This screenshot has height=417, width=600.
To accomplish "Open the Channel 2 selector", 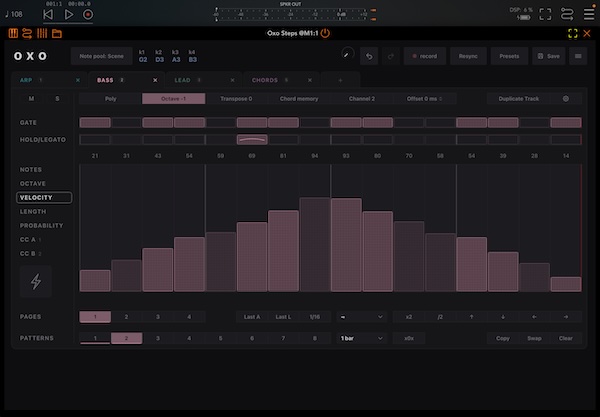I will [x=362, y=99].
